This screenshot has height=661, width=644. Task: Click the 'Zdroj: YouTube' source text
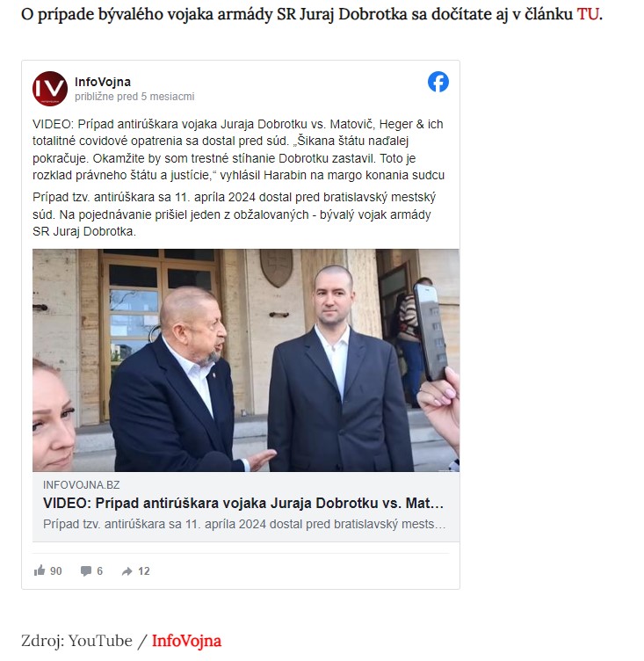click(76, 640)
